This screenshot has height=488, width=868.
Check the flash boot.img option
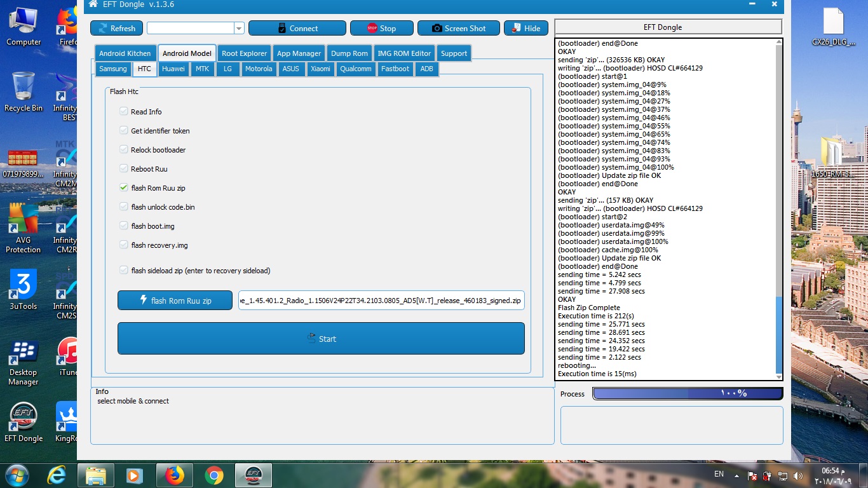124,226
